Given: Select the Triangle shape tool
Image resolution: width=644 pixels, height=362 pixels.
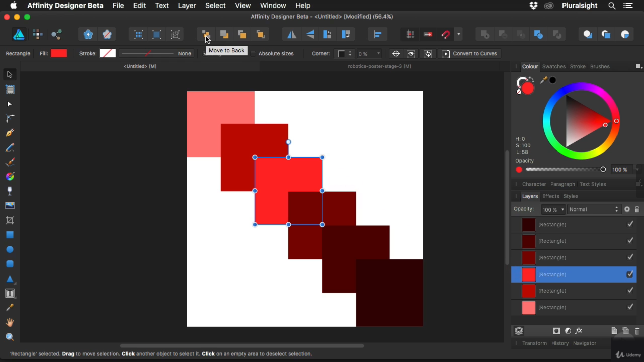Looking at the screenshot, I should pos(10,279).
